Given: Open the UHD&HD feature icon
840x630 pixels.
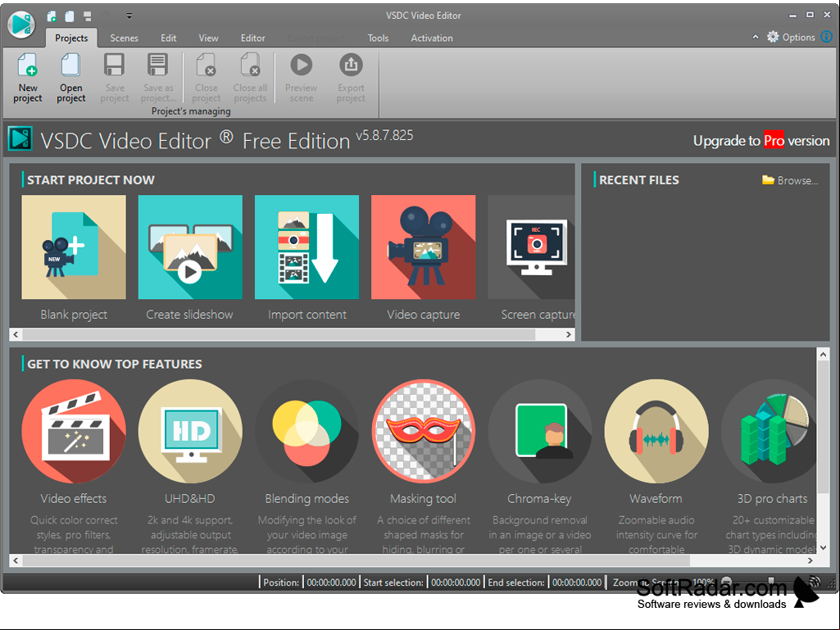Looking at the screenshot, I should click(x=190, y=431).
